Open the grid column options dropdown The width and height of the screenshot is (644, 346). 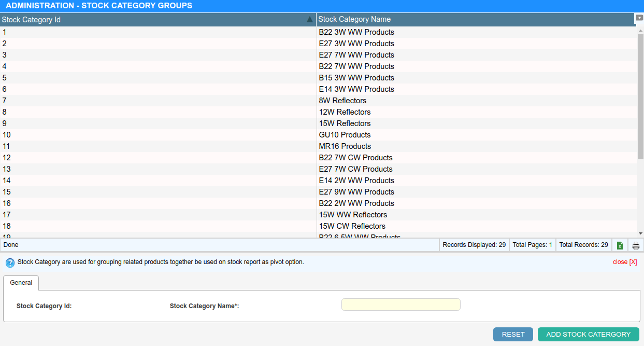(639, 18)
